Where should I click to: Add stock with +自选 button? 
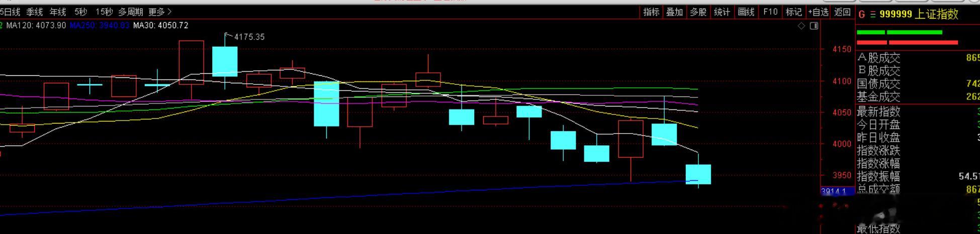pyautogui.click(x=818, y=12)
